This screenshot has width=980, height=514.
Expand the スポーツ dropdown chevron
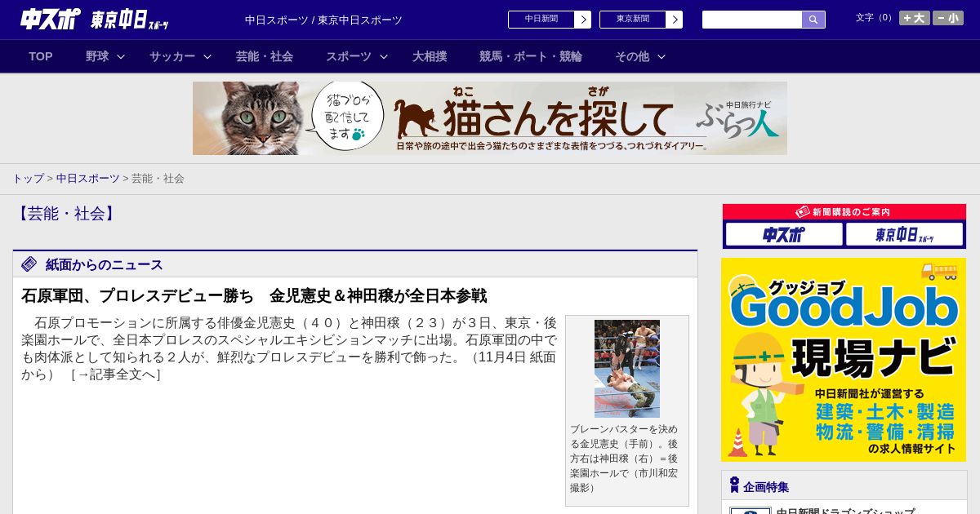click(x=384, y=56)
